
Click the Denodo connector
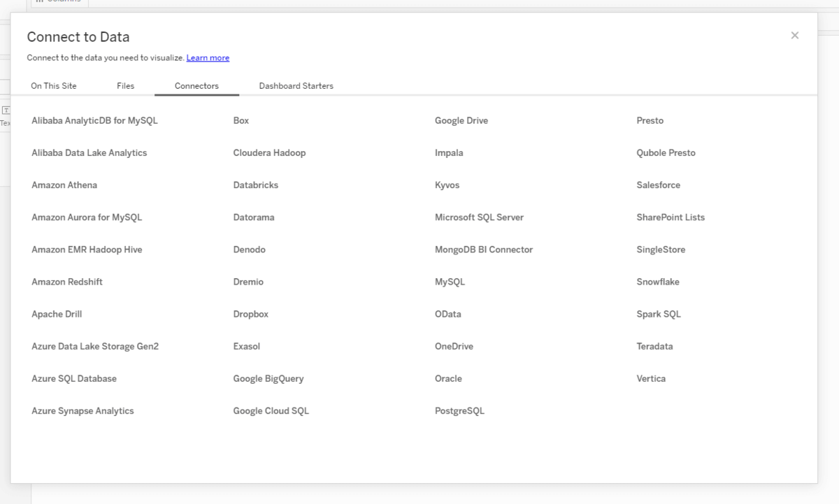click(250, 250)
